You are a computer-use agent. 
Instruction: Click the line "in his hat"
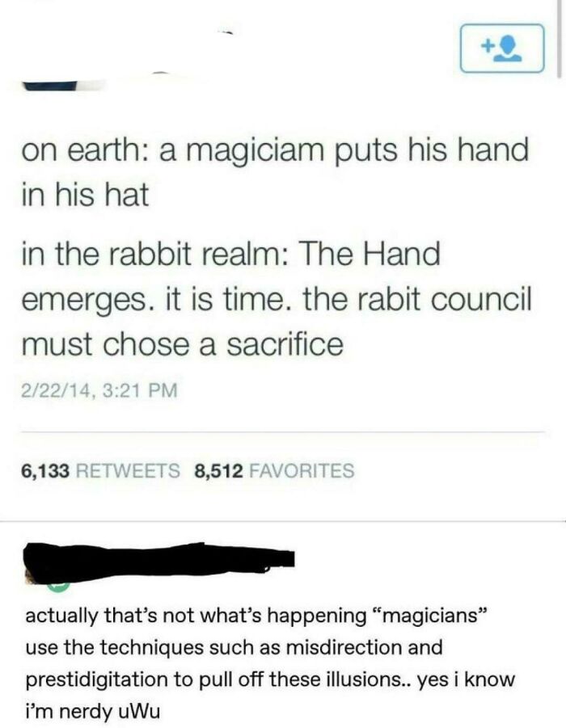pyautogui.click(x=85, y=195)
